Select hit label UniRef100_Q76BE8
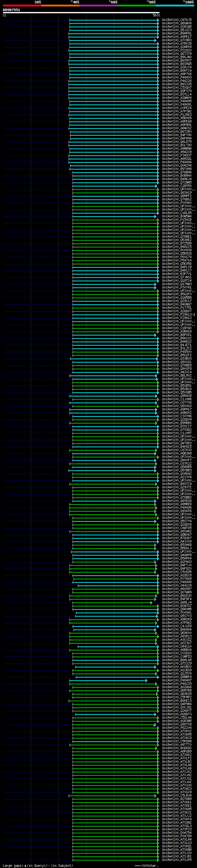Screen dimensions: 197x868 (x=177, y=365)
